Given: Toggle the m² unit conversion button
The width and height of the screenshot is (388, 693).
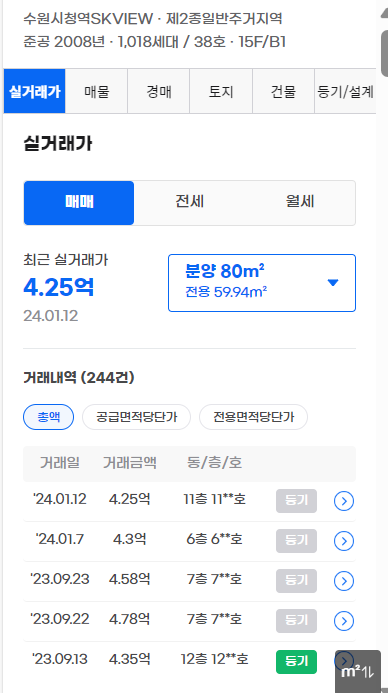Looking at the screenshot, I should coord(358,672).
